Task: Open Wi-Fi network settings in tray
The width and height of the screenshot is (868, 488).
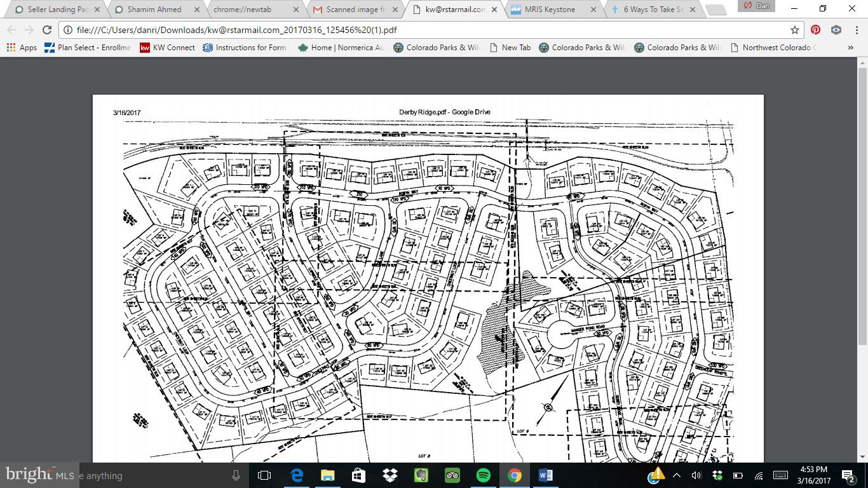Action: click(759, 475)
